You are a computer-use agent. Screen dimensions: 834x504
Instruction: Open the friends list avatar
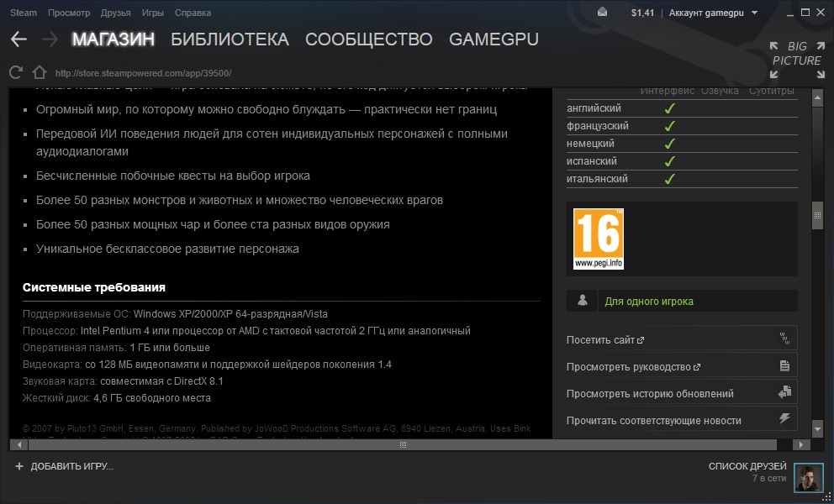point(809,477)
